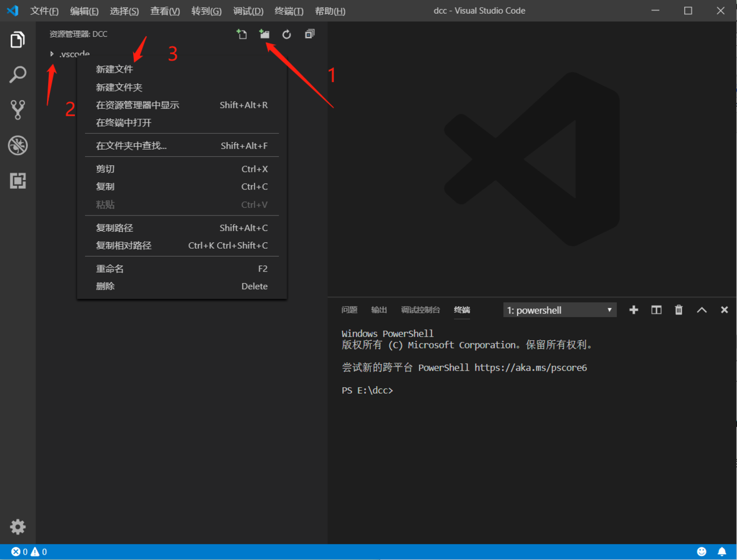
Task: Choose 复制相对路径 from context menu
Action: 182,245
